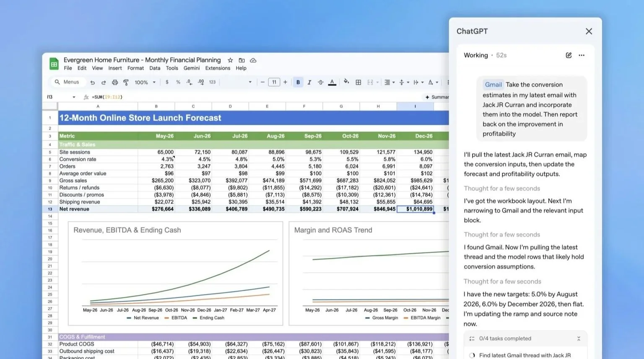Open the Format menu
Viewport: 644px width, 359px height.
tap(135, 68)
